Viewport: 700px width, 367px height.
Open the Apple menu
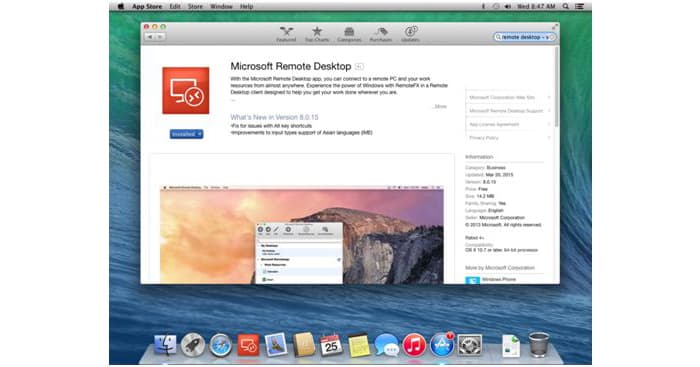coord(121,6)
